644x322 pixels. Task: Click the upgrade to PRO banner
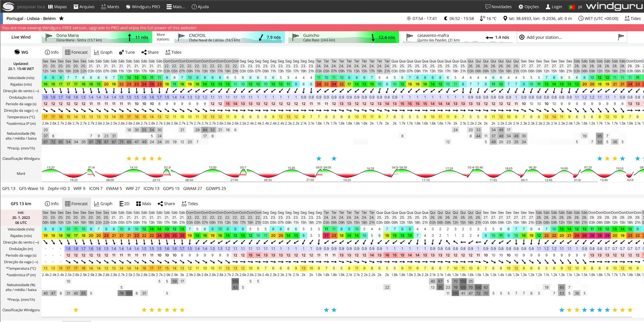(99, 28)
